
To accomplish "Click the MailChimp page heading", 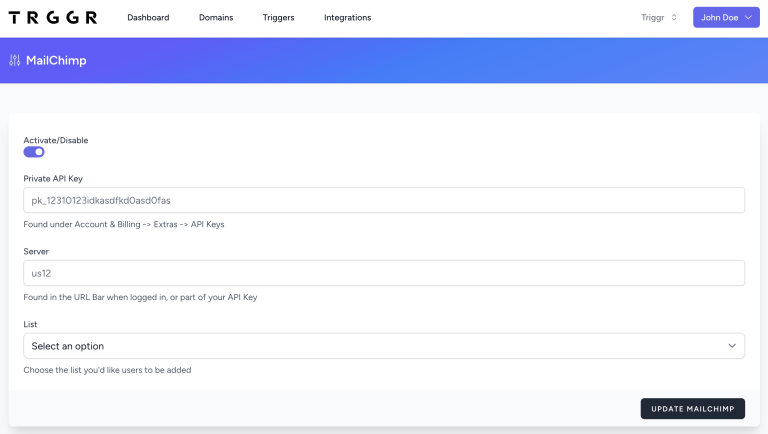I will point(56,60).
